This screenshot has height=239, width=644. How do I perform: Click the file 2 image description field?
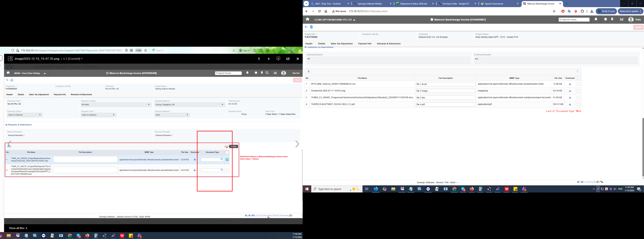445,91
